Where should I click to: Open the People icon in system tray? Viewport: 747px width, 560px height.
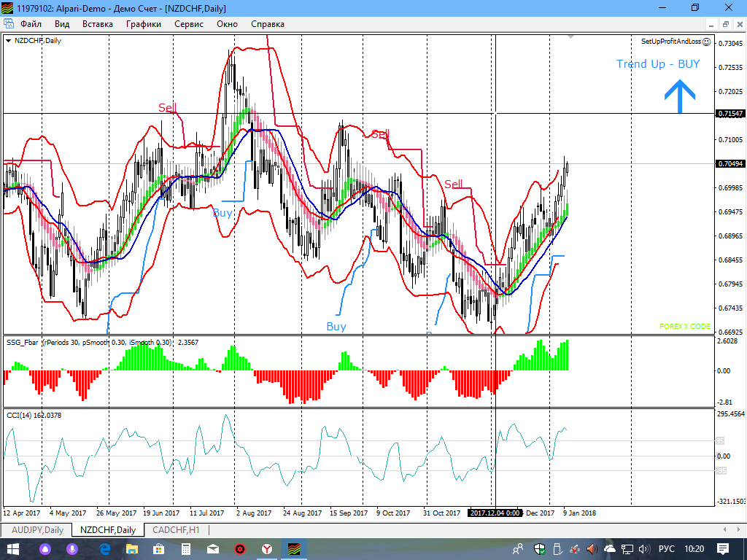tap(518, 549)
